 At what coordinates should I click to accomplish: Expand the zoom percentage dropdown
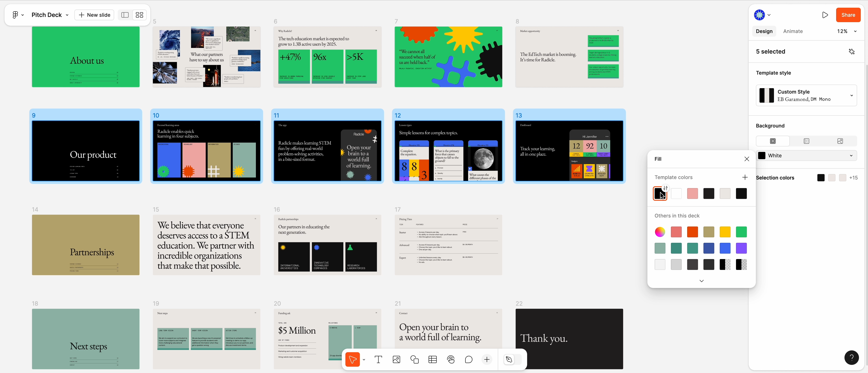(x=855, y=31)
